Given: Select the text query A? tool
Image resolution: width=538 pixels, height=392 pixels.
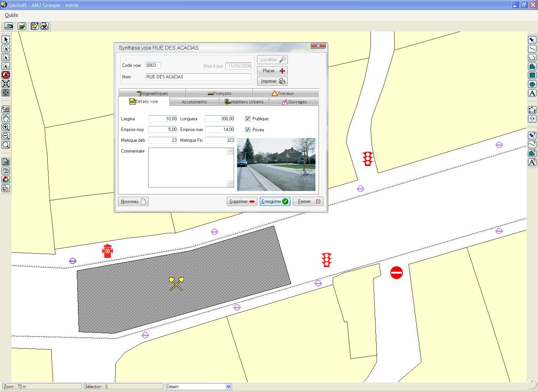Looking at the screenshot, I should click(532, 162).
